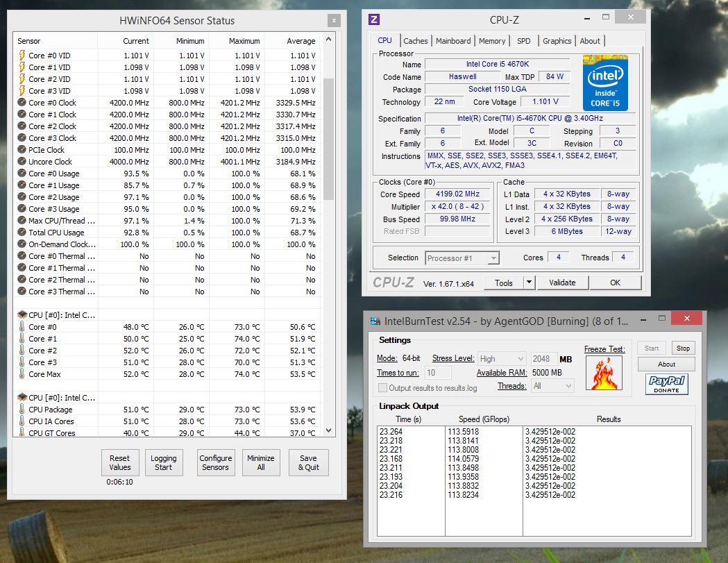The width and height of the screenshot is (728, 563).
Task: Select the 23.264 time entry in Linpack Output
Action: click(391, 432)
